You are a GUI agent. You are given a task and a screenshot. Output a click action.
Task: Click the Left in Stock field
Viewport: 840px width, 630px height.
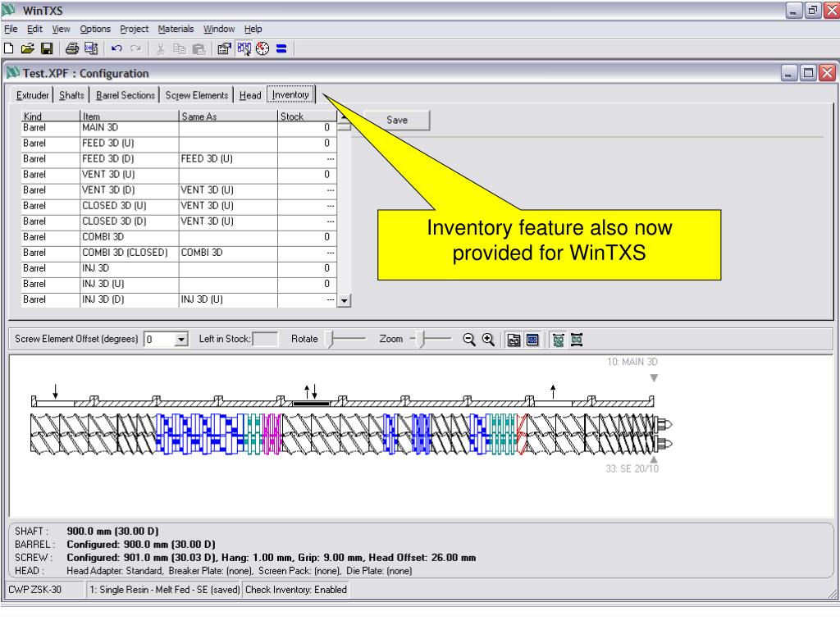coord(265,339)
